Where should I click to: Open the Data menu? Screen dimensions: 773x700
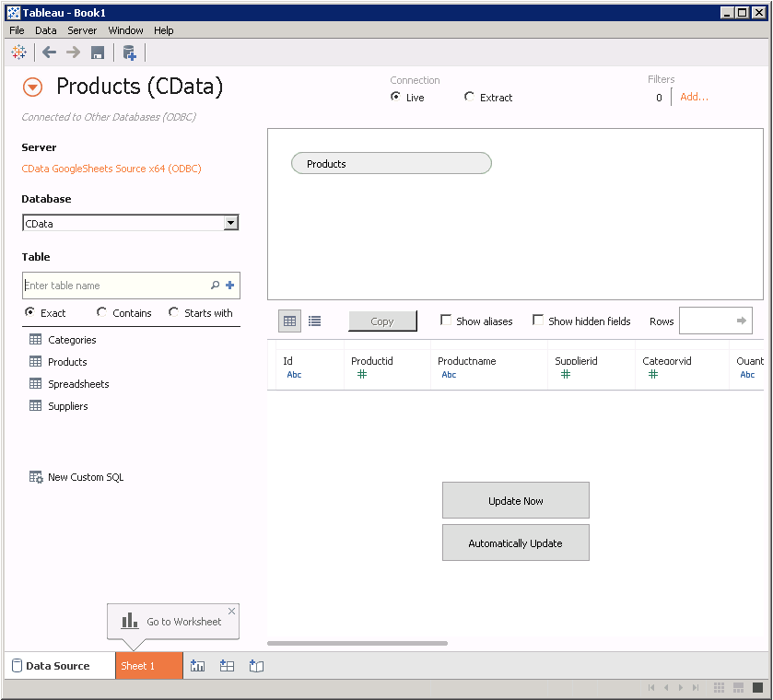[x=45, y=30]
